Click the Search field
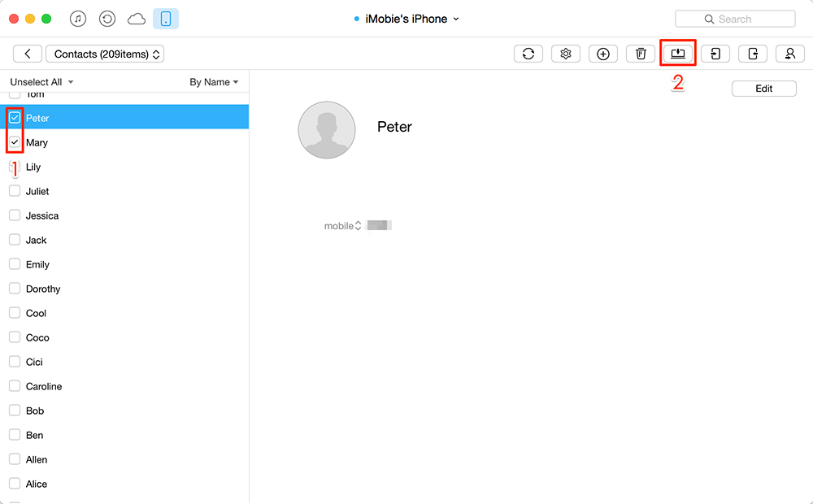 coord(735,20)
